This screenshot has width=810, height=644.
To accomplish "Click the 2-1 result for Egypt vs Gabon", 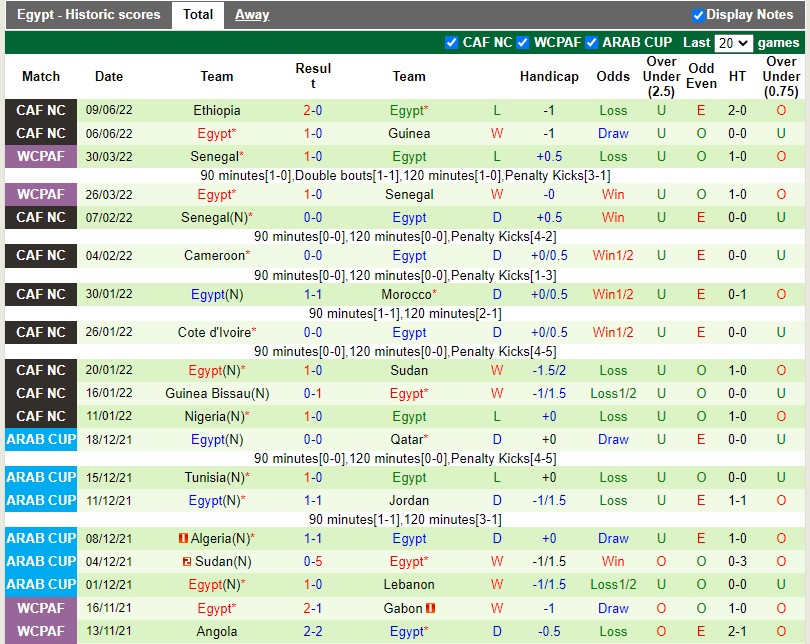I will [313, 608].
